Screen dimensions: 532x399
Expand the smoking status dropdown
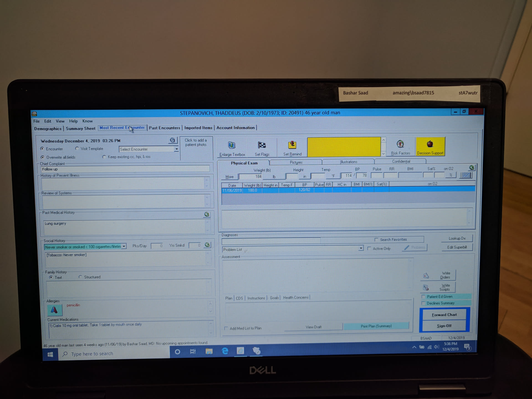point(124,246)
